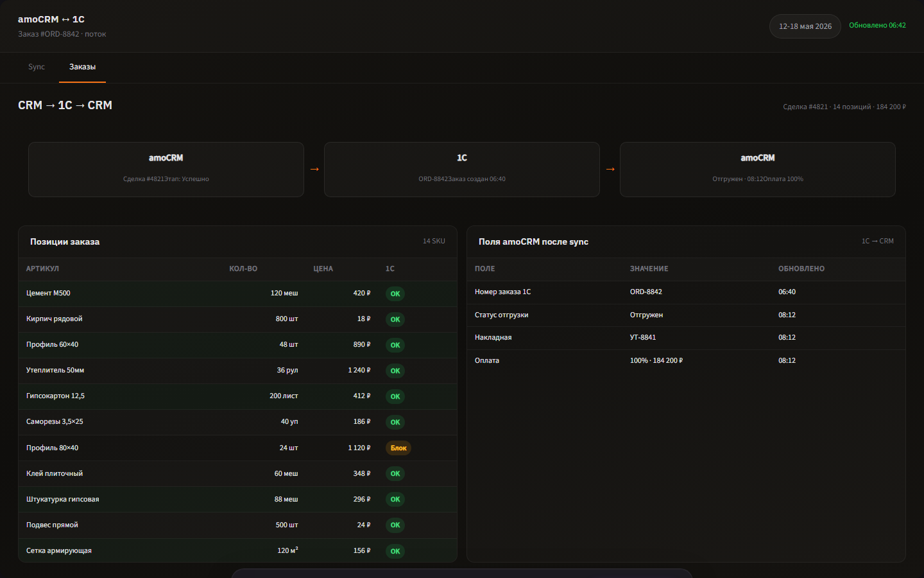924x578 pixels.
Task: Open the Sync tab
Action: [37, 67]
